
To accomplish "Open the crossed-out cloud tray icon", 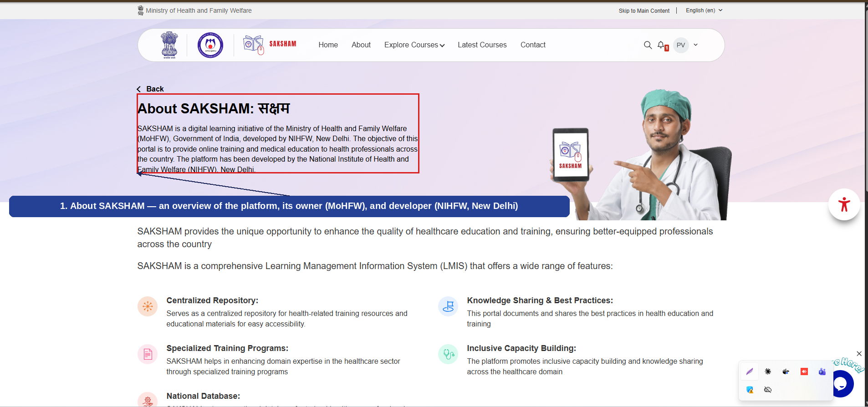I will 768,390.
